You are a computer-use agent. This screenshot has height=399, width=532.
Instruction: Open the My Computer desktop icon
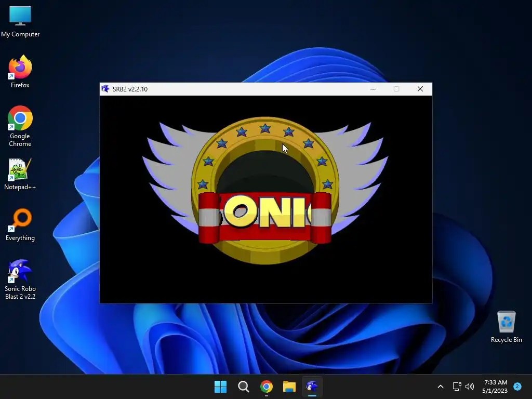point(20,21)
